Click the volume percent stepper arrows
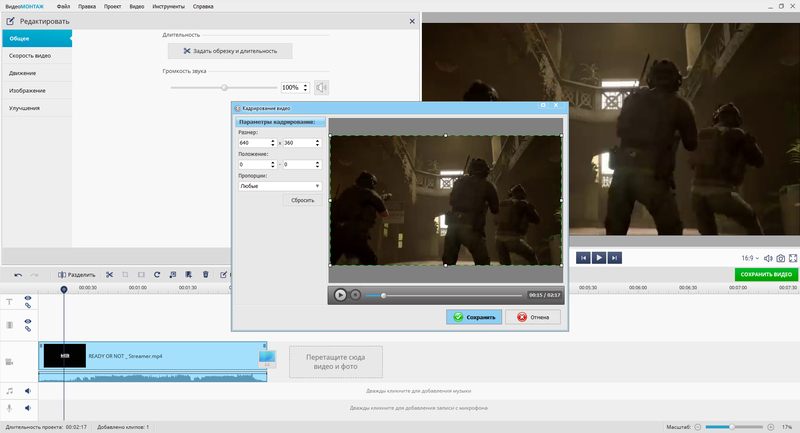 tap(306, 88)
